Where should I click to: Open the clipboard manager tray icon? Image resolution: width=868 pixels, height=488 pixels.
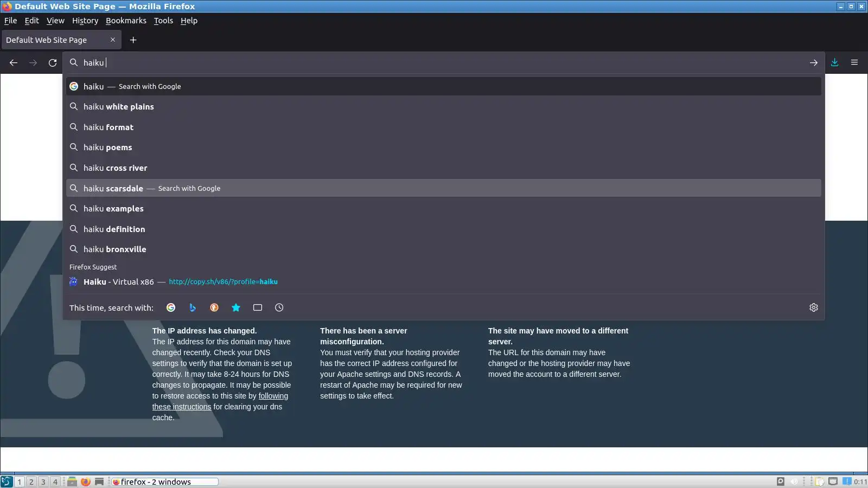tap(820, 481)
